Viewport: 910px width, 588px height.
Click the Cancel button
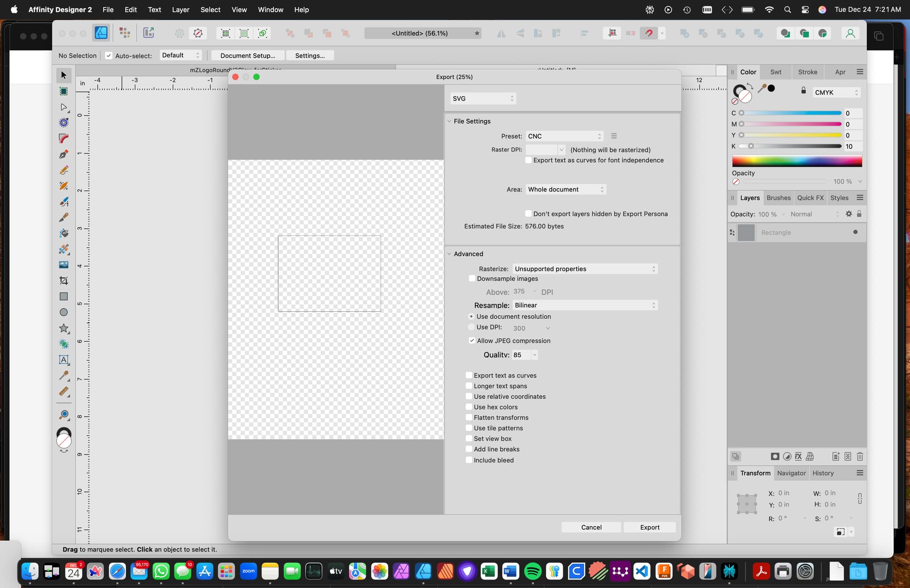point(591,527)
